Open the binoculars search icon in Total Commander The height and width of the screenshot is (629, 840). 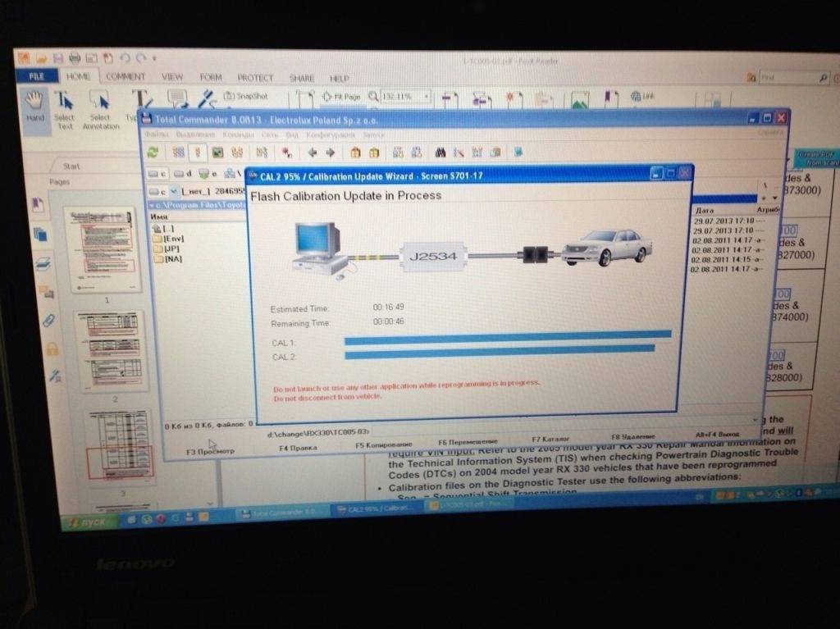tap(441, 153)
